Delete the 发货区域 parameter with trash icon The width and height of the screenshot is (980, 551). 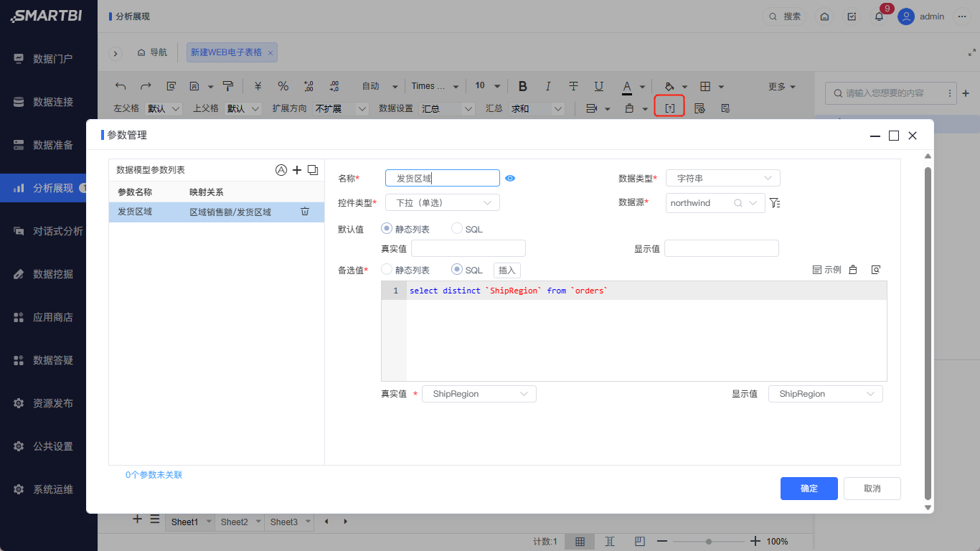pyautogui.click(x=305, y=211)
